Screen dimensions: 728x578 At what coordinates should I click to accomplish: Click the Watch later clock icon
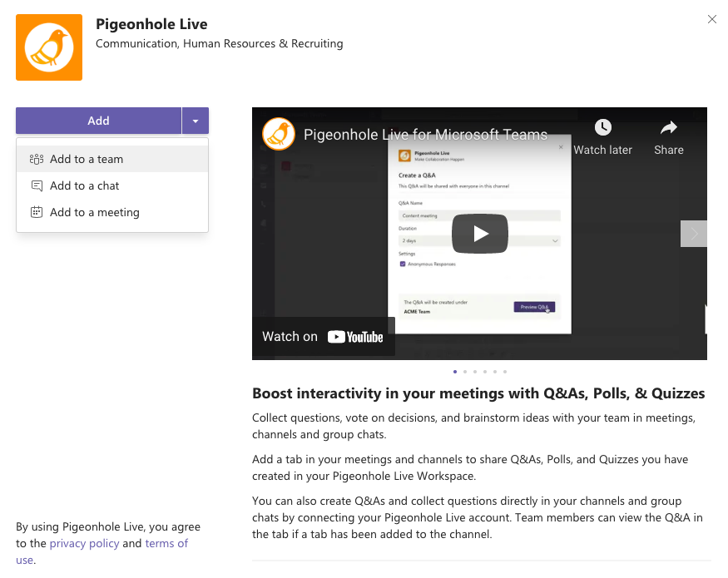pyautogui.click(x=602, y=127)
